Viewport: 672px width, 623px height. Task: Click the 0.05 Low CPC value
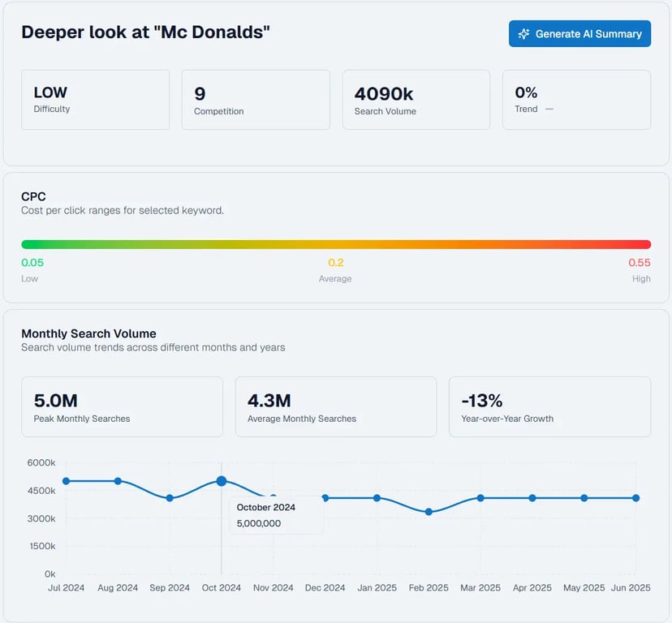(32, 263)
